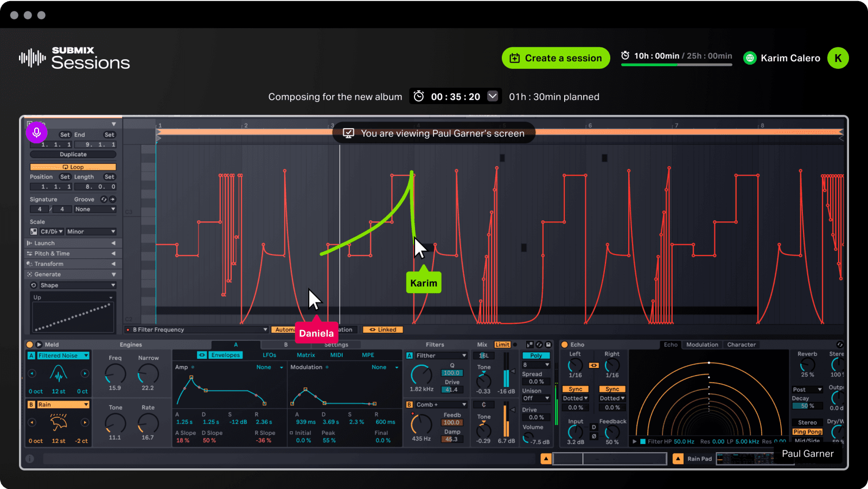
Task: Open the Transform section icon
Action: 29,264
